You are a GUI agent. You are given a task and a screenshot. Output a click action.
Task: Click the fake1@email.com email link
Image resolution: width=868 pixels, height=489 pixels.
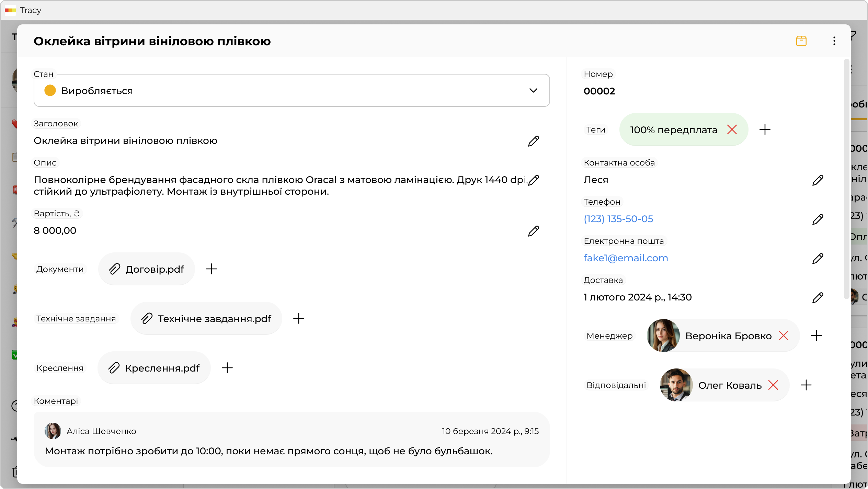tap(626, 258)
